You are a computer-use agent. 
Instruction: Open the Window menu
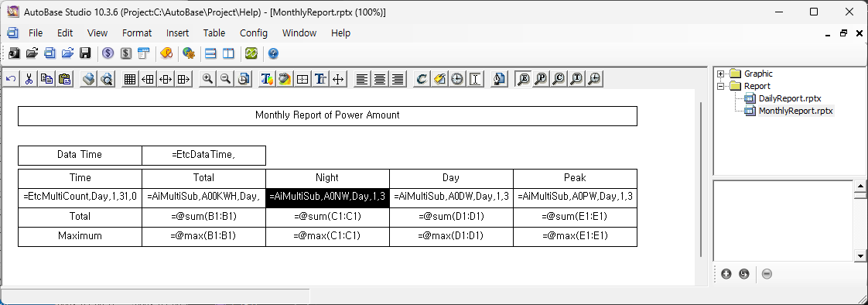point(299,33)
